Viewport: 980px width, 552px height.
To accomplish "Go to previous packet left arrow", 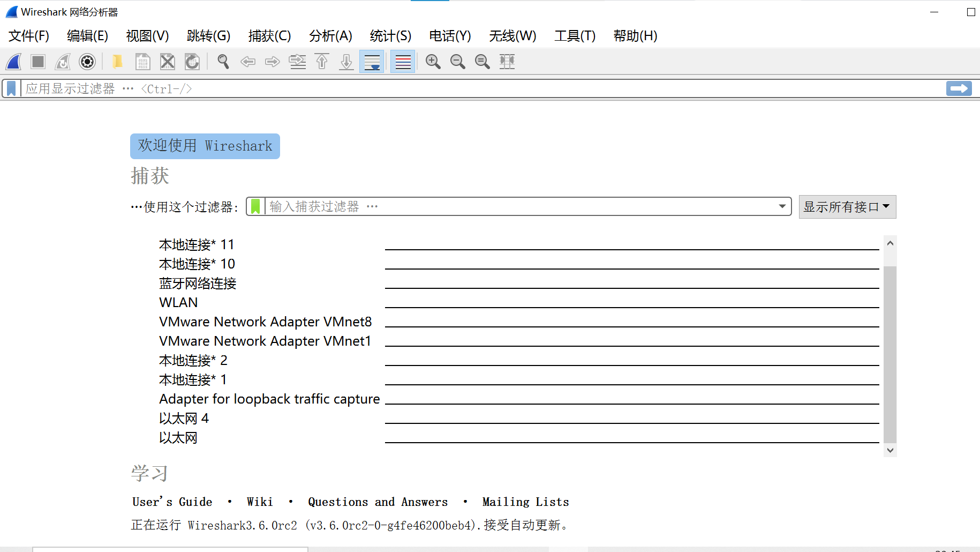I will 248,62.
